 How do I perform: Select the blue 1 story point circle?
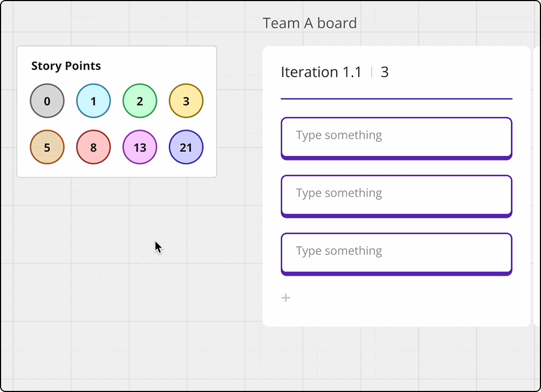(93, 101)
